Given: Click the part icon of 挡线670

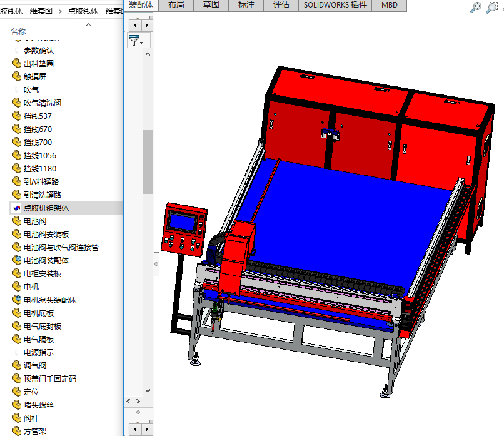Looking at the screenshot, I should tap(17, 129).
